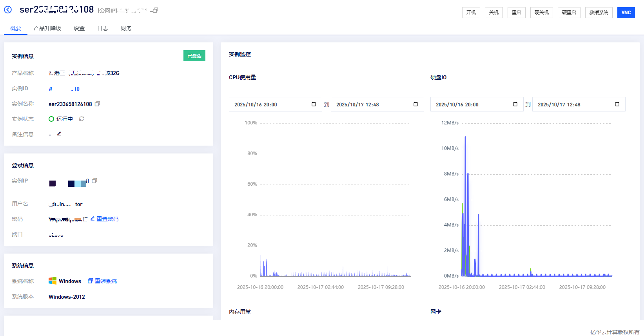Open the 日志 tab
Screen dimensions: 644x336
103,28
